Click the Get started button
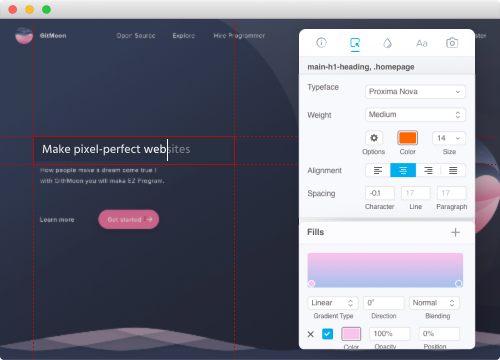500x360 pixels. (129, 219)
